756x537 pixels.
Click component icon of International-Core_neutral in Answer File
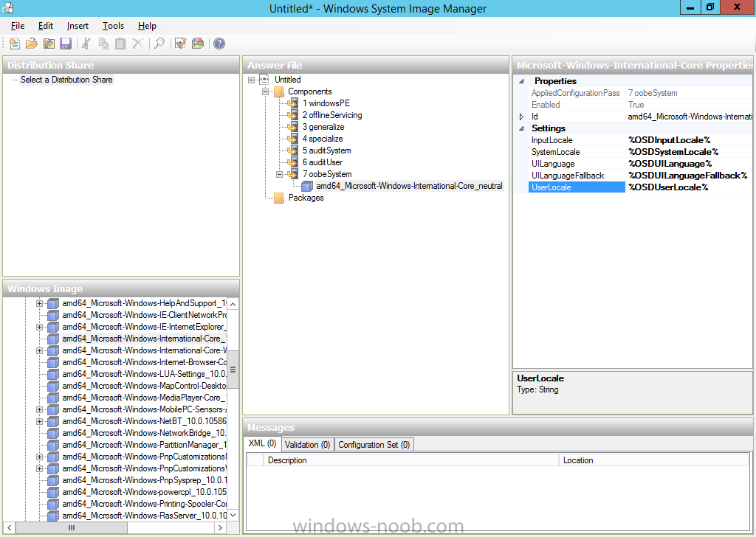tap(306, 186)
